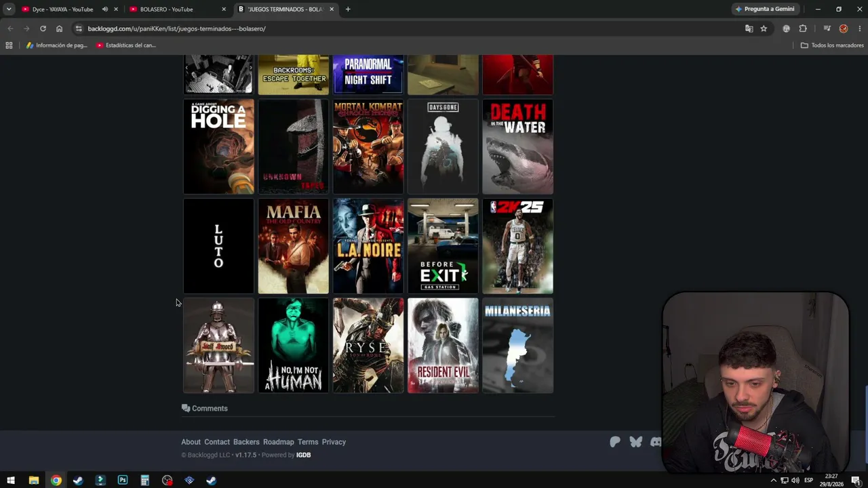Screen dimensions: 868x488
Task: Select the JUEGOS TERMINADOS Backloggd tab
Action: (x=285, y=9)
